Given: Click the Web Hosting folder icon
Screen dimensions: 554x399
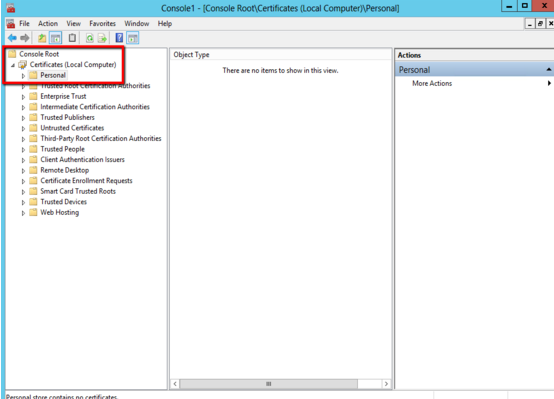Looking at the screenshot, I should [x=33, y=212].
